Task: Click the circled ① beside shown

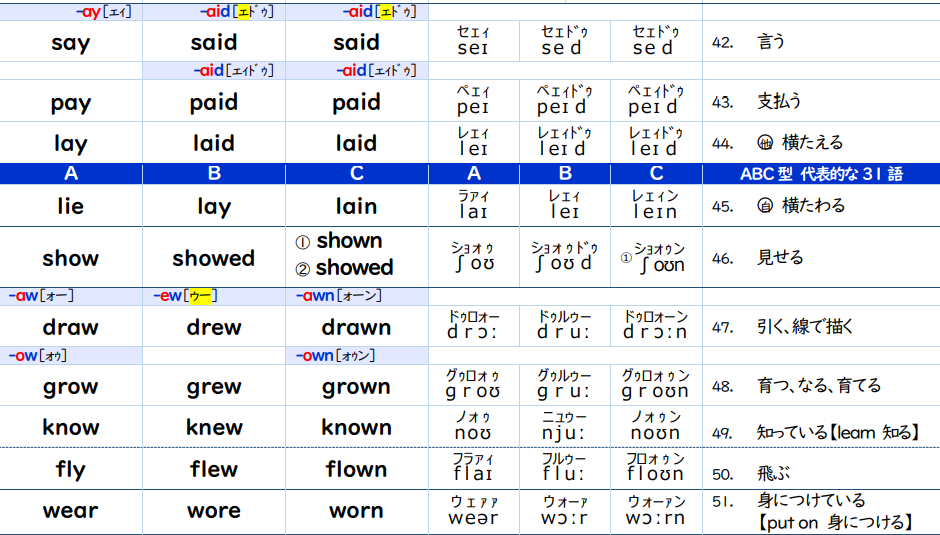Action: 302,242
